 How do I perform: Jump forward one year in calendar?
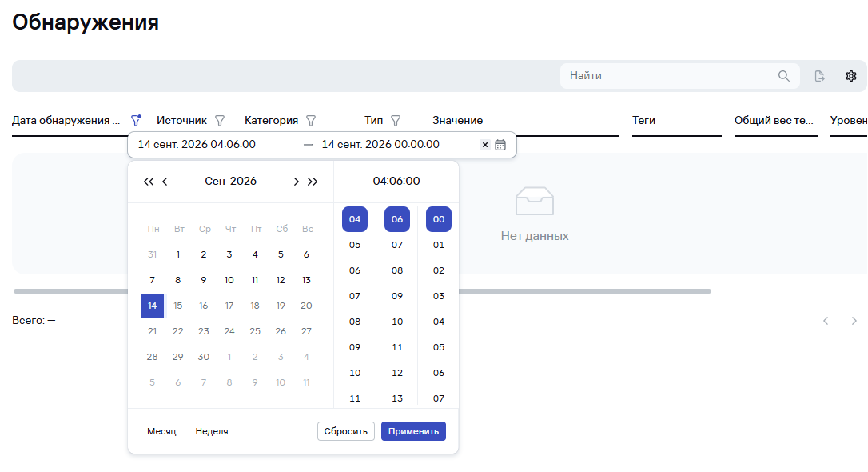pos(313,182)
